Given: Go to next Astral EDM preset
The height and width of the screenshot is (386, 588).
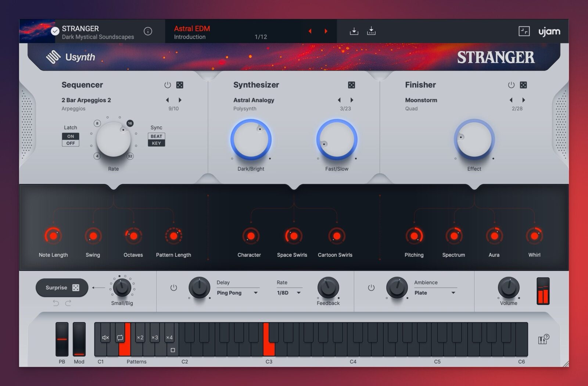Looking at the screenshot, I should [x=326, y=31].
